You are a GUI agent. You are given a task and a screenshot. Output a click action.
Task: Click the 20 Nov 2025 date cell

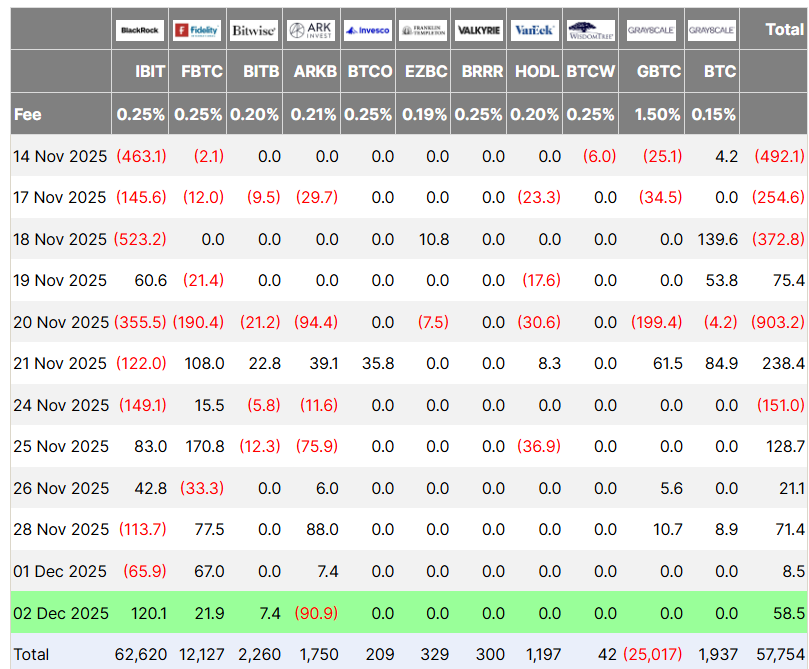click(x=60, y=322)
